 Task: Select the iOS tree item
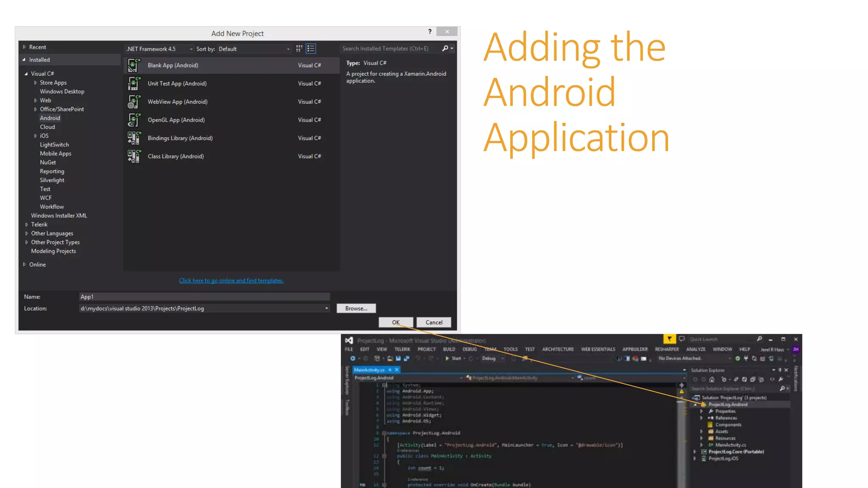44,136
